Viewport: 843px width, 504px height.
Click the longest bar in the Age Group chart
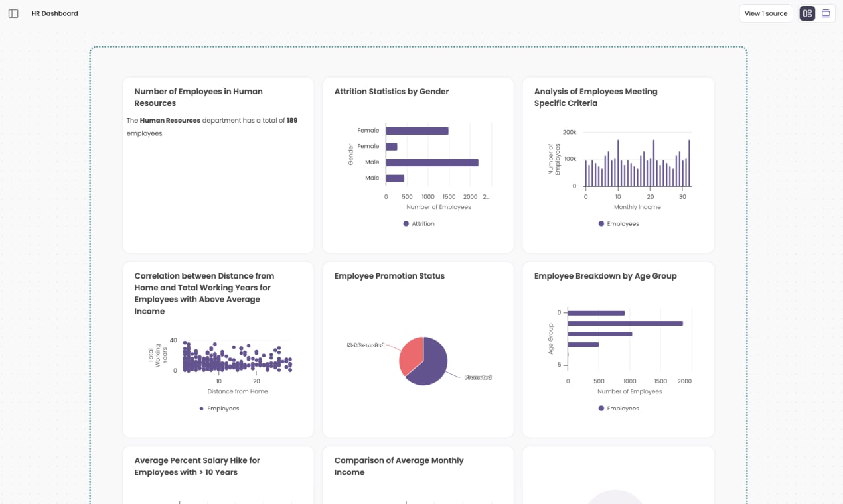click(625, 323)
